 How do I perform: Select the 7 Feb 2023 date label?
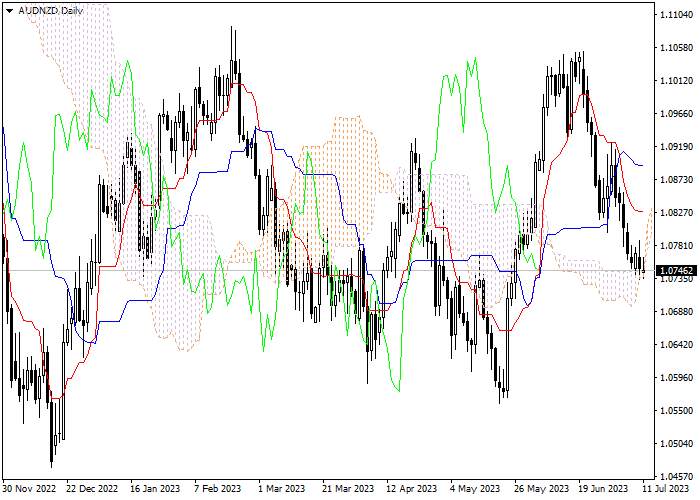(x=218, y=488)
